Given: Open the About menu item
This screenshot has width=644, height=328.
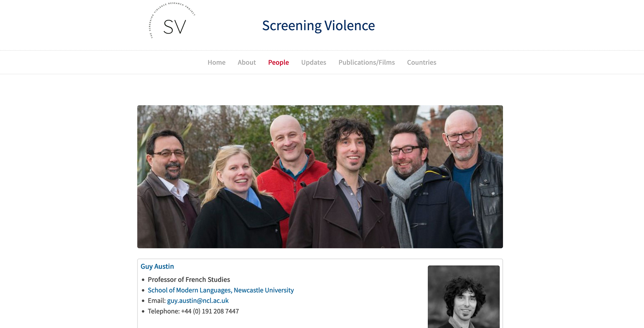Looking at the screenshot, I should point(247,62).
